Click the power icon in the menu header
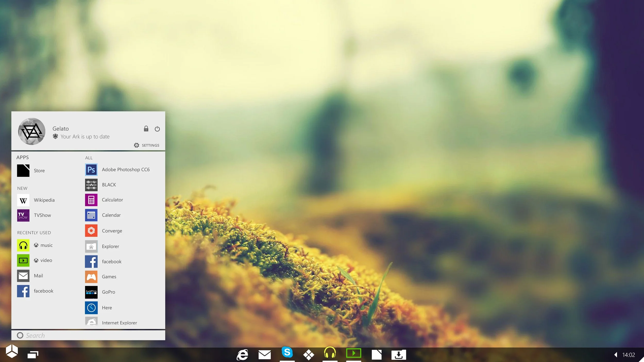The height and width of the screenshot is (362, 644). pos(157,129)
